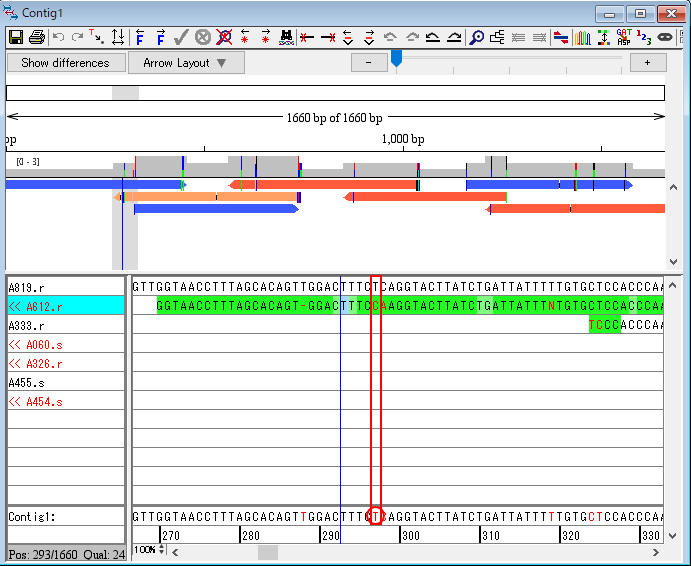Select read A455.s in the list

point(66,382)
